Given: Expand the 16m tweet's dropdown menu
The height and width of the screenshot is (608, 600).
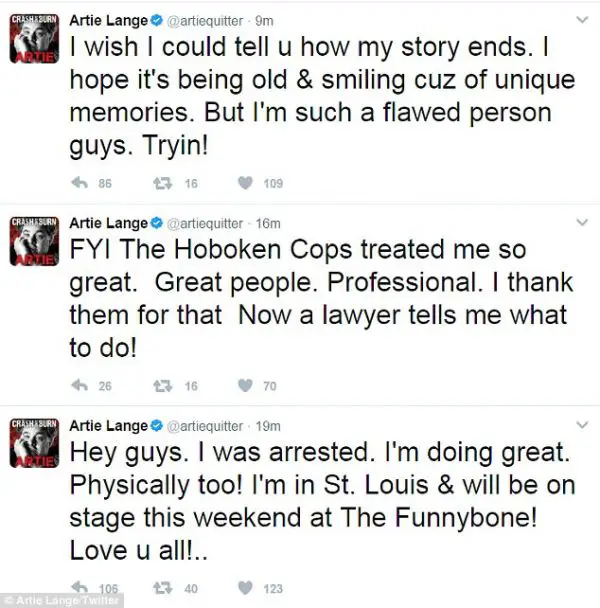Looking at the screenshot, I should [x=582, y=222].
